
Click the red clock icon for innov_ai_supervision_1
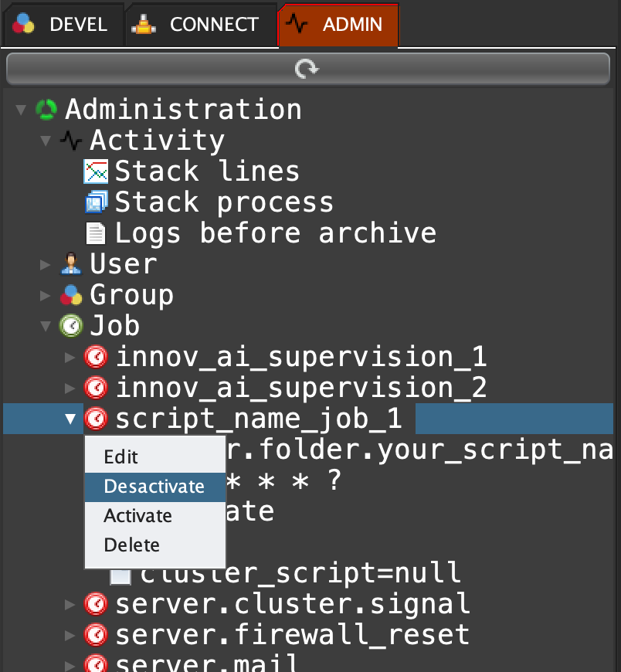tap(96, 357)
